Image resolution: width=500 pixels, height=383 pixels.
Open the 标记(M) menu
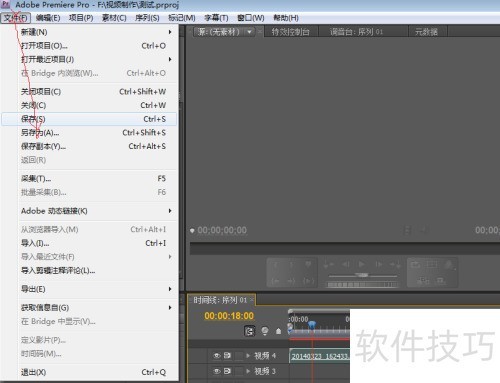pyautogui.click(x=182, y=18)
